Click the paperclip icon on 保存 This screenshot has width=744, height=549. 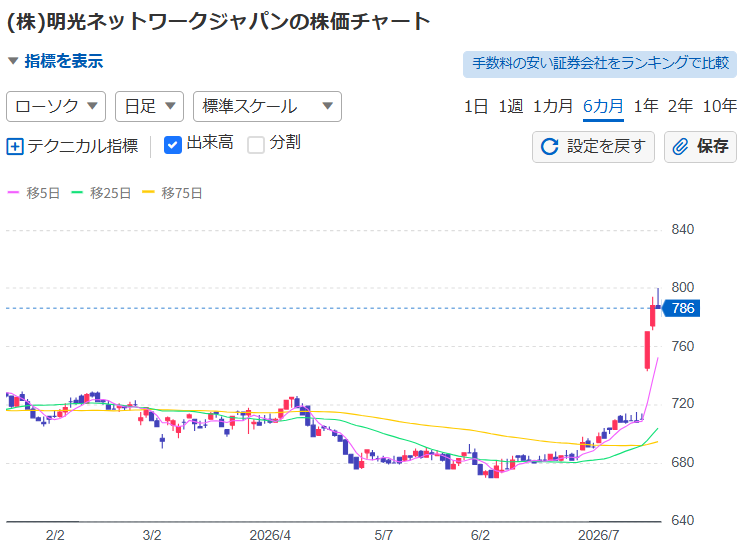click(680, 147)
